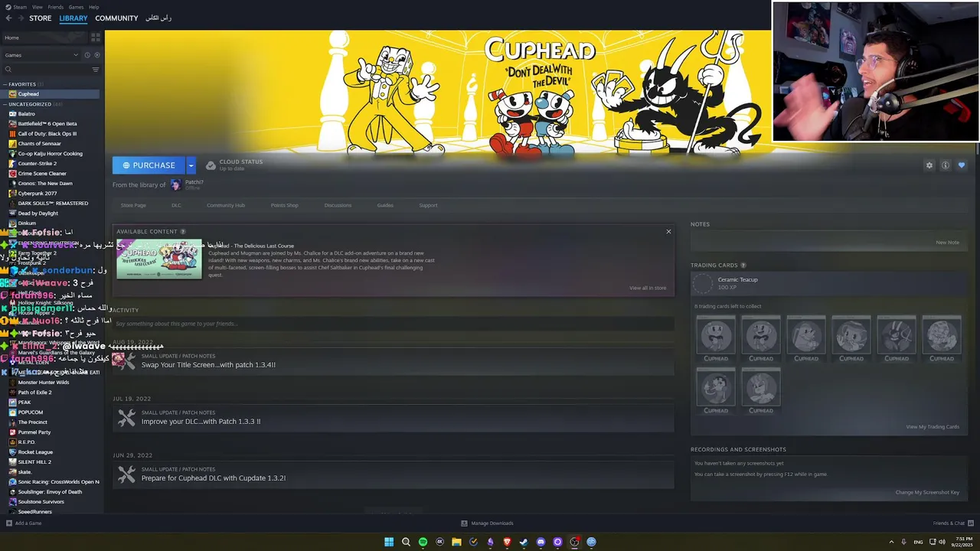The width and height of the screenshot is (980, 551).
Task: Open the Games filter dropdown
Action: click(x=41, y=55)
